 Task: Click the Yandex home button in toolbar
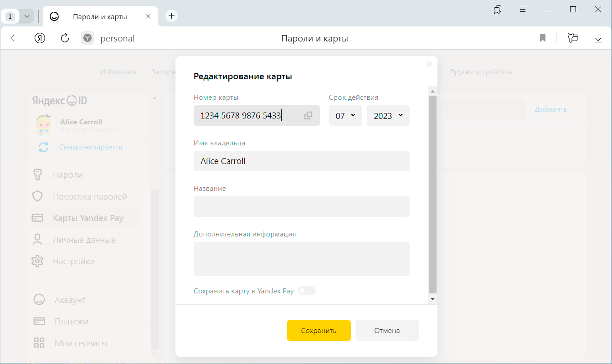click(x=40, y=38)
